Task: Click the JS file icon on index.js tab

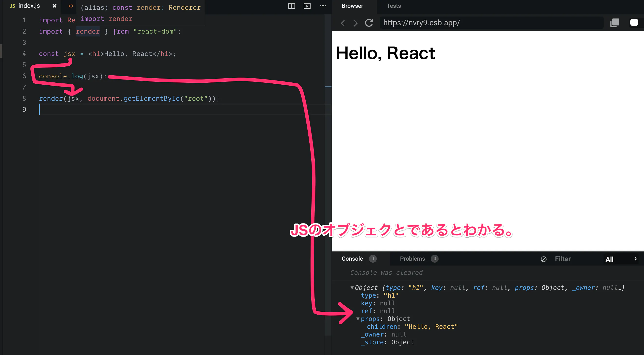Action: coord(12,6)
